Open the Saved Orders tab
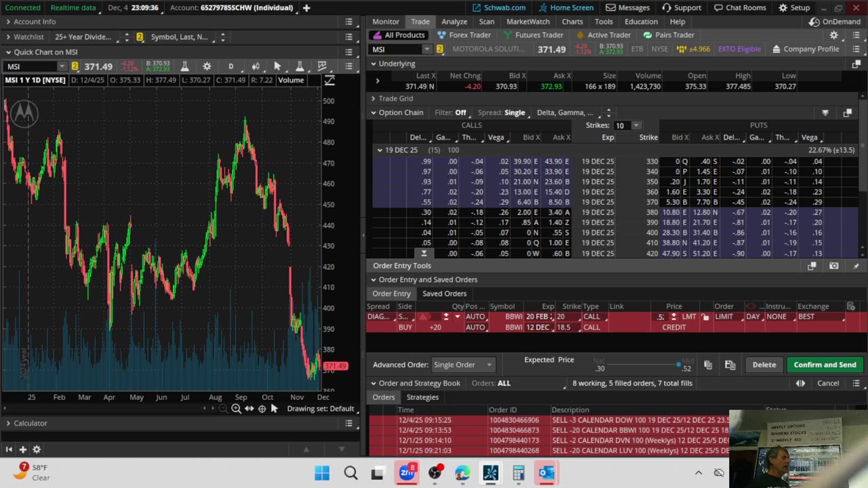This screenshot has width=868, height=488. [444, 293]
